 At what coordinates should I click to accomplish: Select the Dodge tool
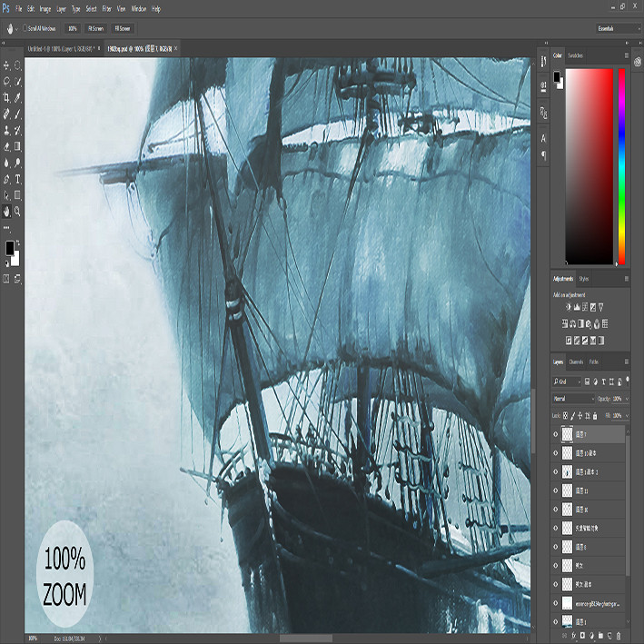[x=17, y=163]
